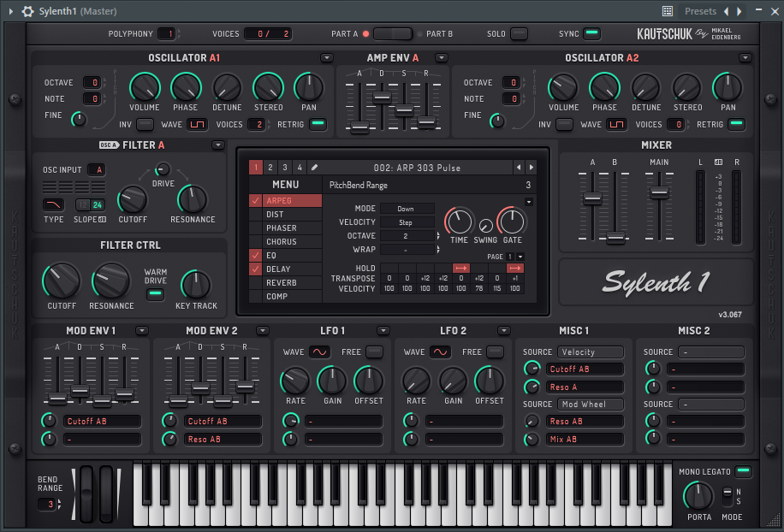Go to next preset arrow in display
Viewport: 784px width, 532px height.
pos(531,168)
